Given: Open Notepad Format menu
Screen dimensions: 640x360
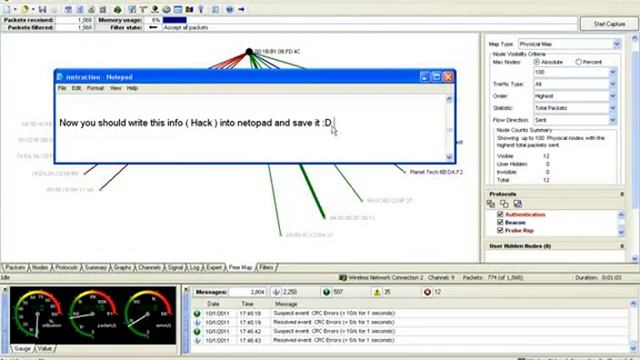Looking at the screenshot, I should pyautogui.click(x=95, y=88).
